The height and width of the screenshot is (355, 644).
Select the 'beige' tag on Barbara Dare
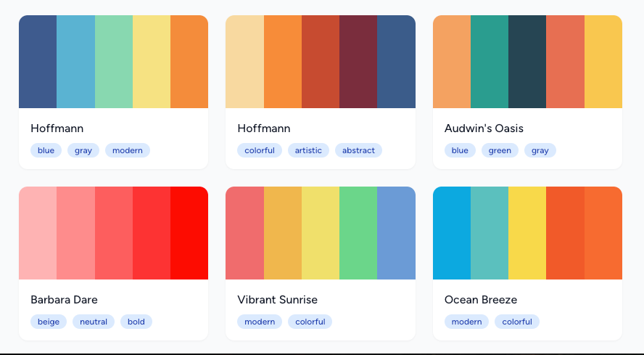[x=49, y=322]
